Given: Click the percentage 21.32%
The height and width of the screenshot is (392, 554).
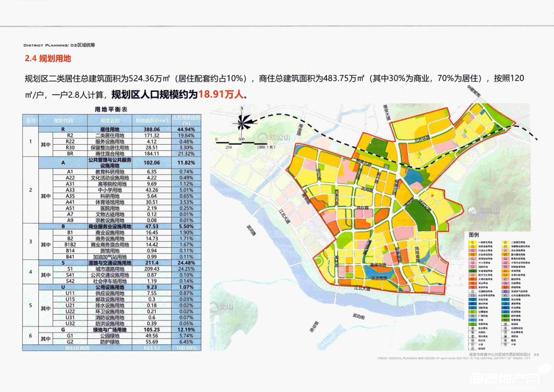Looking at the screenshot, I should coord(186,154).
